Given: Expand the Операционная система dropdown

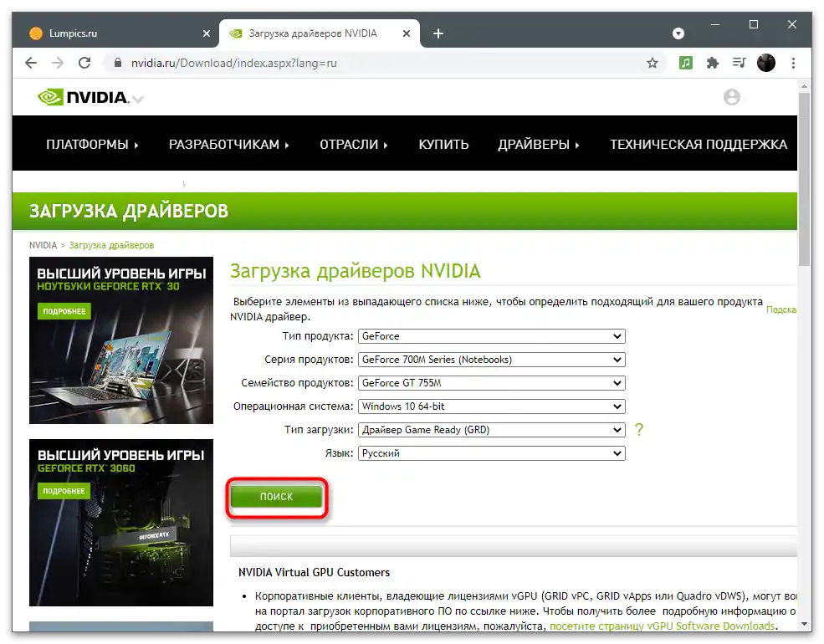Looking at the screenshot, I should (491, 406).
